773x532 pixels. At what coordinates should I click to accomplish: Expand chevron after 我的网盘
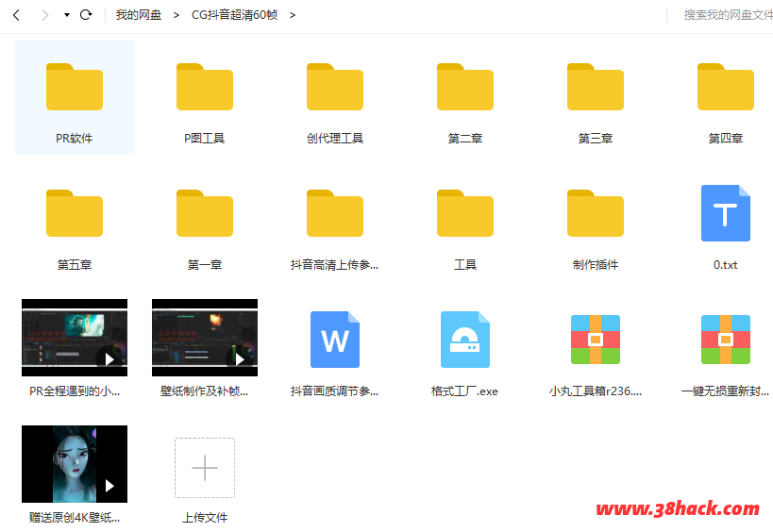coord(176,15)
